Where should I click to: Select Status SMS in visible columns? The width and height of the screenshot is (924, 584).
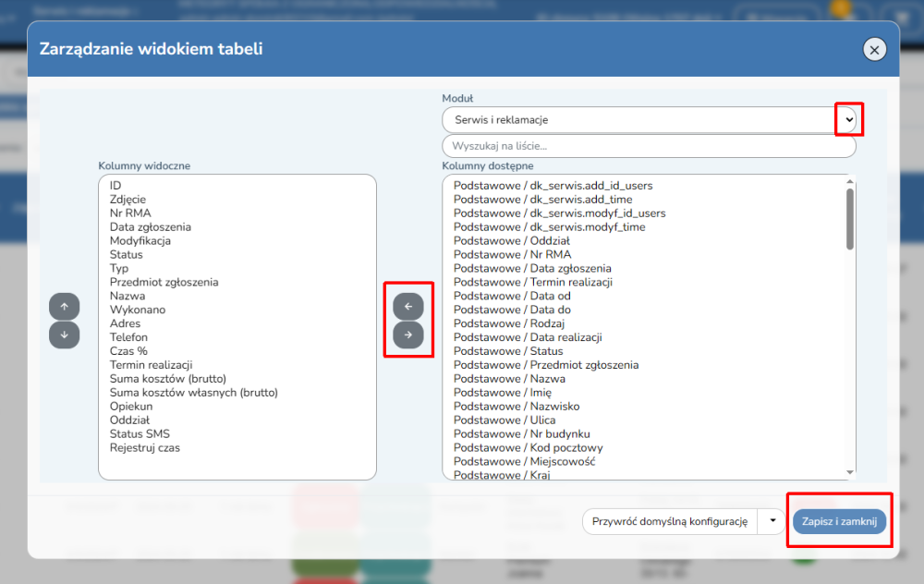140,434
